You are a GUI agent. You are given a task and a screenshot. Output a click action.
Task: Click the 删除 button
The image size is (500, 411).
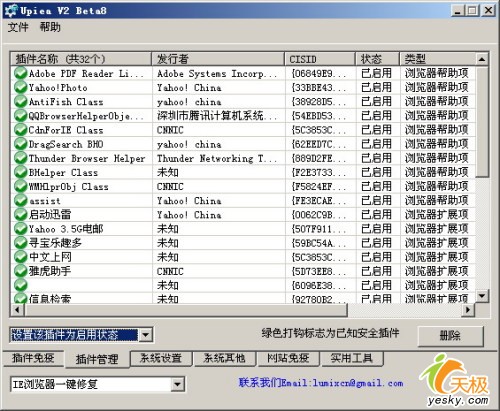(450, 336)
